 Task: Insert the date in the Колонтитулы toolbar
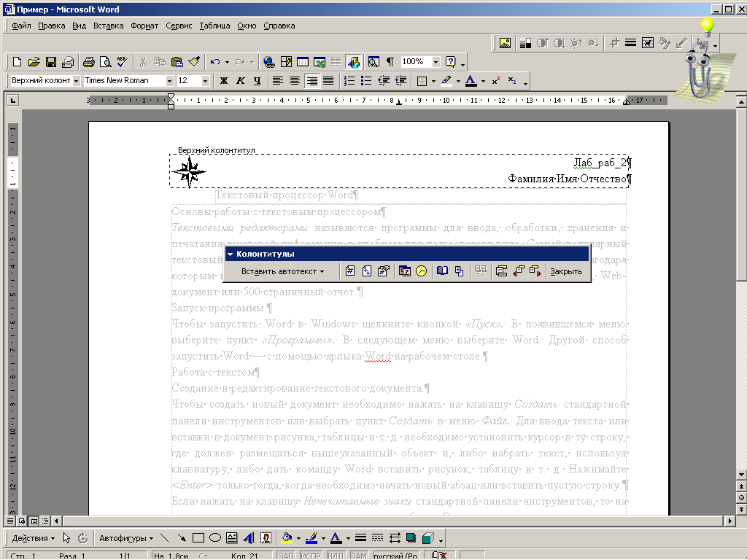tap(404, 271)
